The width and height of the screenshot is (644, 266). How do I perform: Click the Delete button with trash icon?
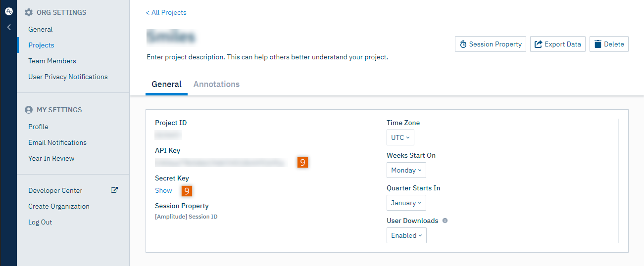coord(609,44)
